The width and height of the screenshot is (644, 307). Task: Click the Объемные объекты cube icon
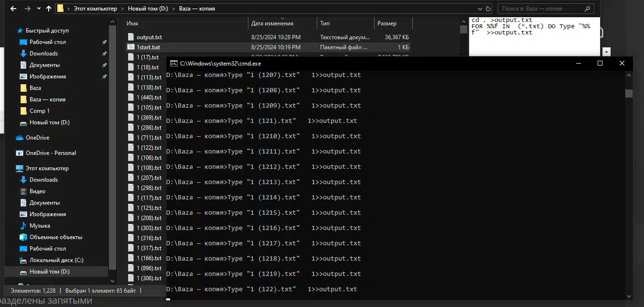(23, 237)
